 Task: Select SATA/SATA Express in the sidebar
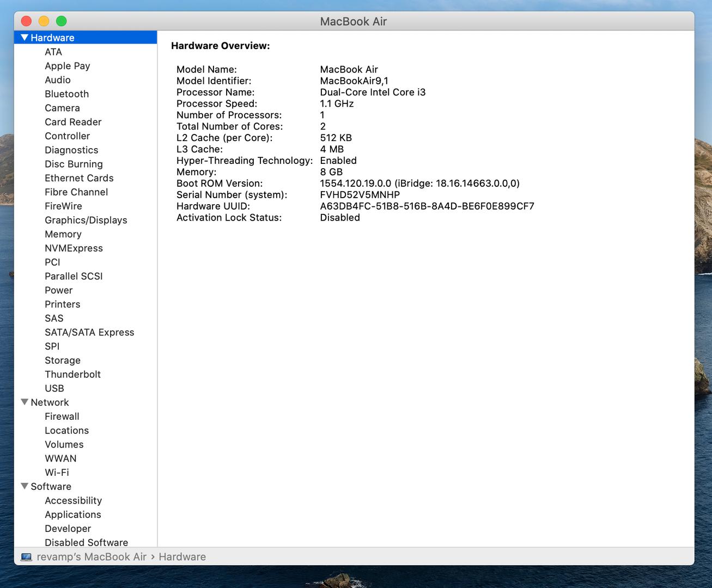(89, 332)
